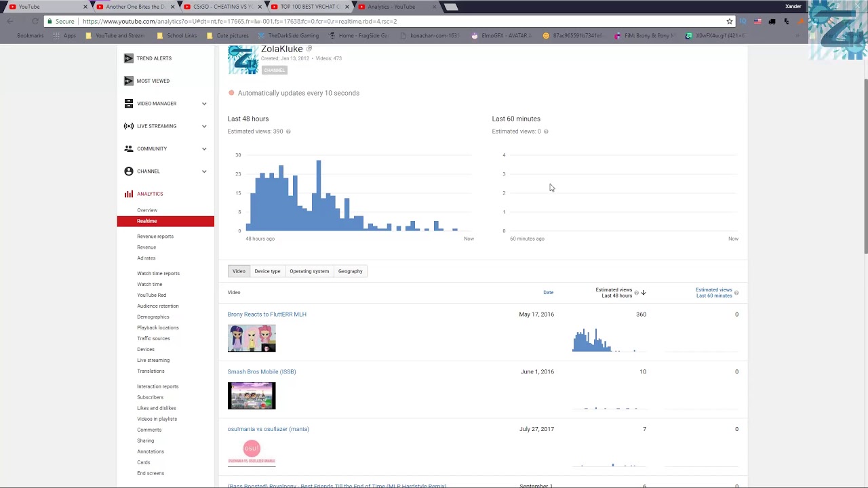Click the Most Viewed sidebar icon
This screenshot has height=488, width=868.
click(129, 81)
